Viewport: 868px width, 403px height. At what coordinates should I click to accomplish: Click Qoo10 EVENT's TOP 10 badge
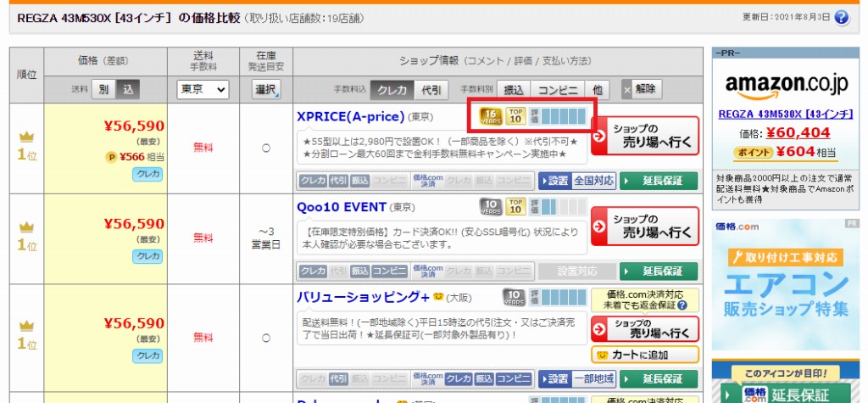click(x=515, y=207)
